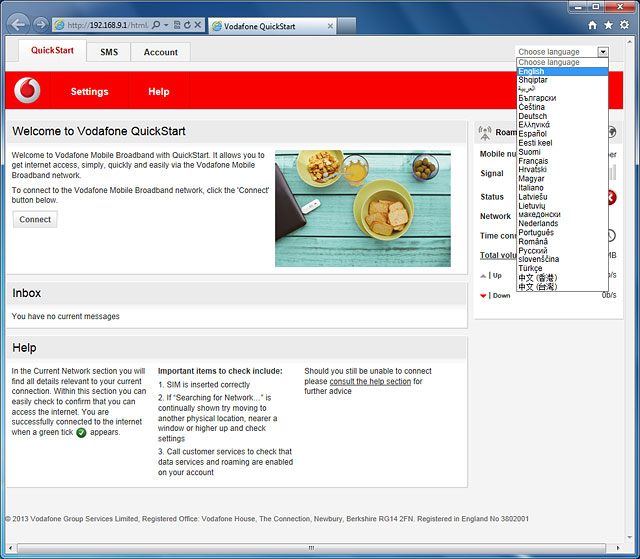Choose the Arabic language option

click(562, 89)
